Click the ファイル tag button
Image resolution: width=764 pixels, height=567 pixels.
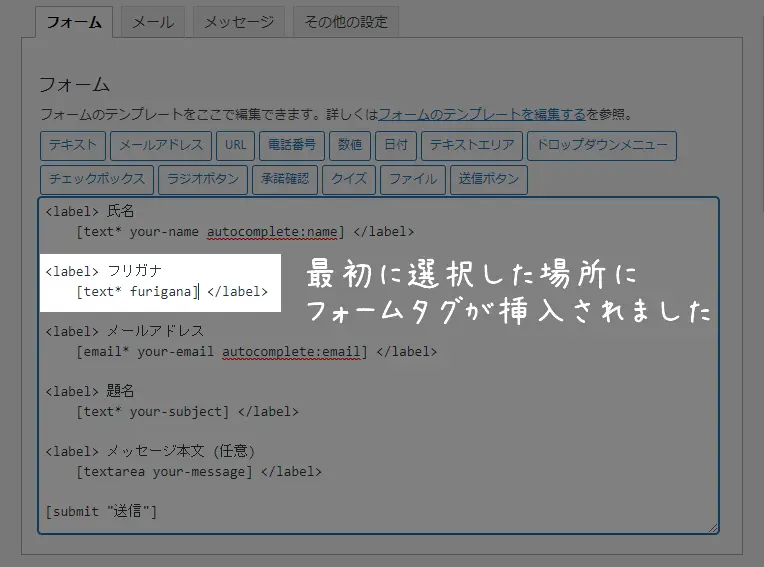coord(413,179)
